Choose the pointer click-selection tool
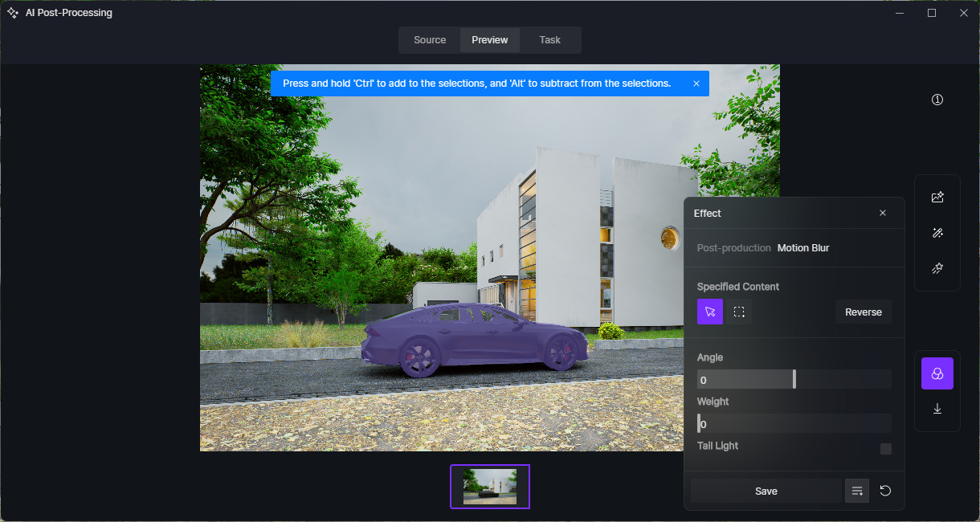Viewport: 980px width, 522px height. pos(710,312)
